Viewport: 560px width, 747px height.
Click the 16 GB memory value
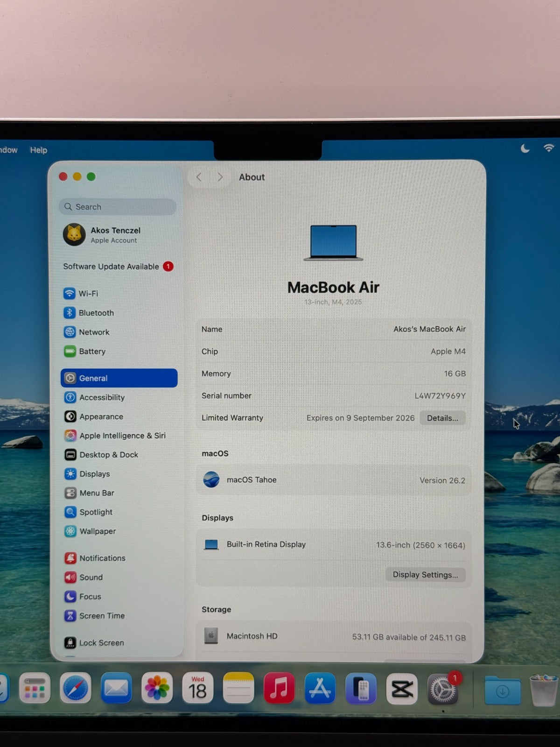click(455, 373)
